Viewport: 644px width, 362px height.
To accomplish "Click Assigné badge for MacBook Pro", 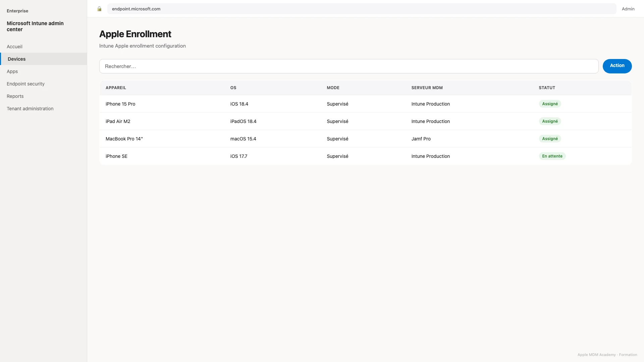I will click(550, 139).
